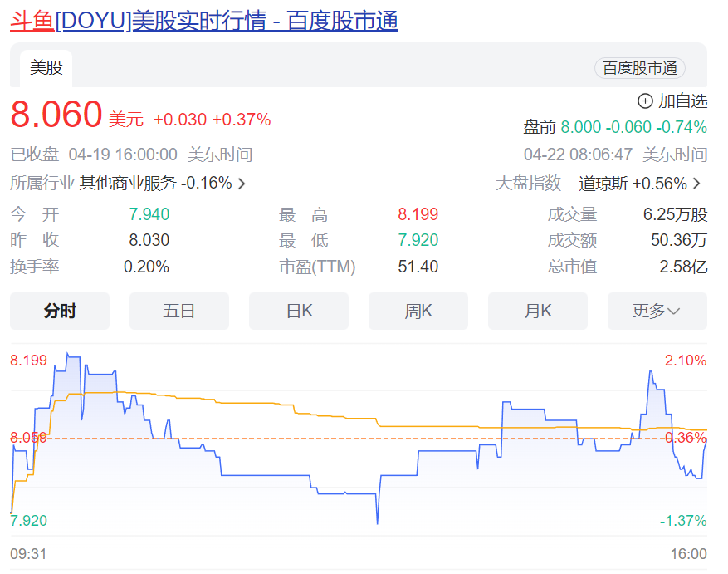
Task: Click the 市盈(TTM) value 51.40
Action: pos(418,267)
